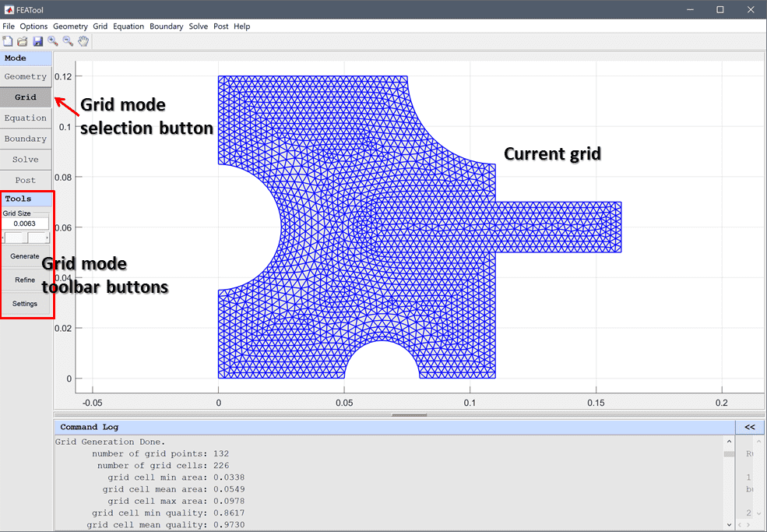Click the Generate grid button
This screenshot has width=767, height=532.
(x=25, y=256)
